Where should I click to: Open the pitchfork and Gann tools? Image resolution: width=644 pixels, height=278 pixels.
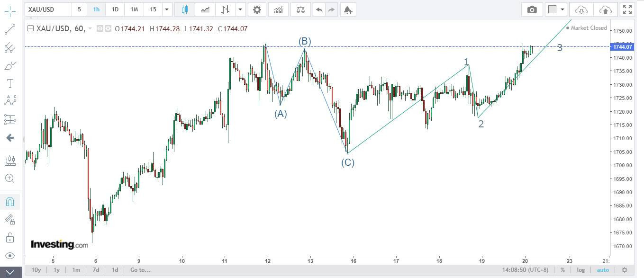coord(10,47)
